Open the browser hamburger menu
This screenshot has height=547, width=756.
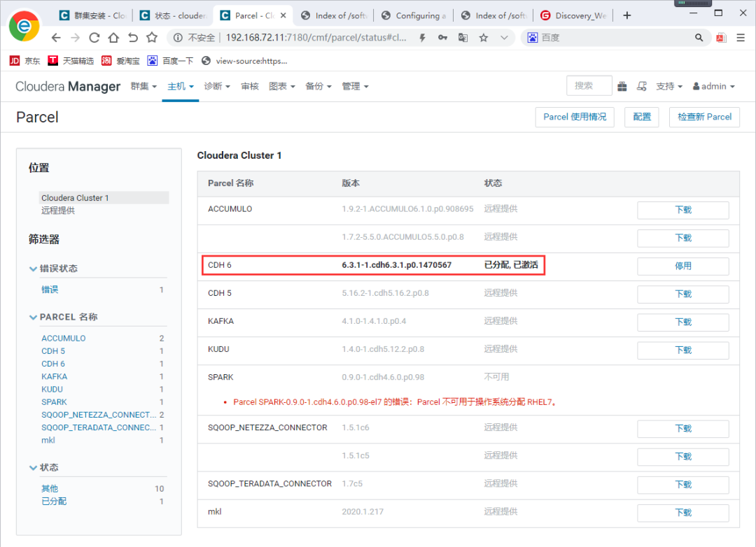click(741, 38)
